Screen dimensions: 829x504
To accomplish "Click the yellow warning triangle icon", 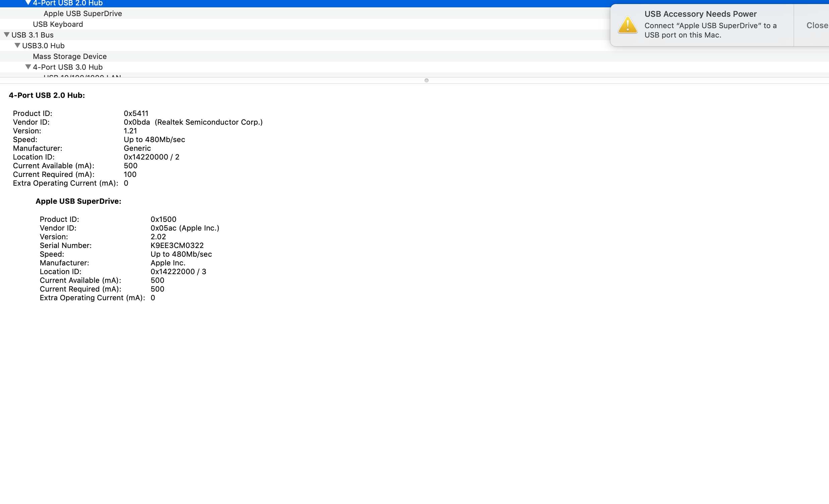I will [627, 25].
